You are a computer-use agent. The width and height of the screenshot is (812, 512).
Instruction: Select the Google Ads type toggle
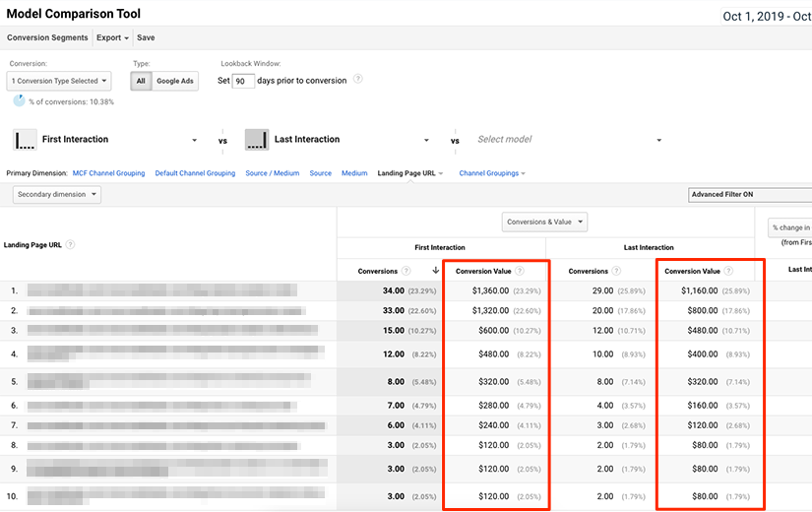175,81
